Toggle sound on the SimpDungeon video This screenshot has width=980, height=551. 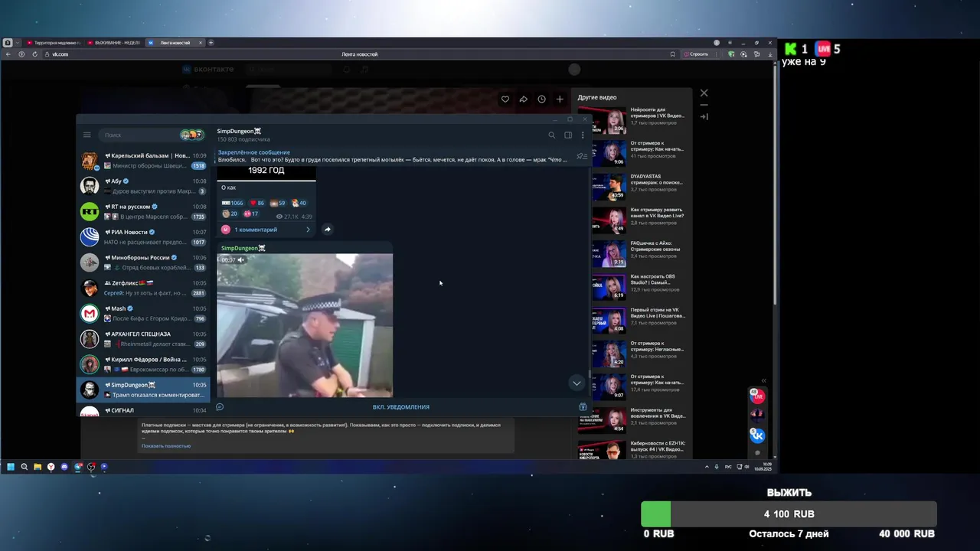pos(240,260)
